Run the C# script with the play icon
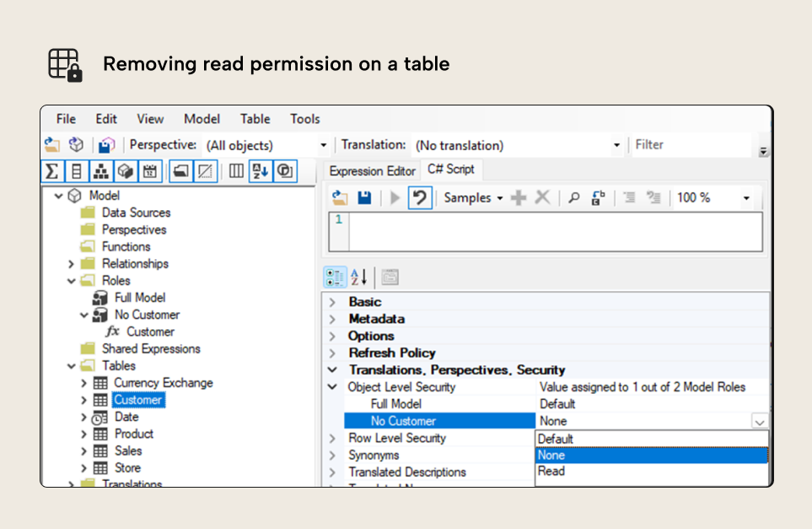The width and height of the screenshot is (812, 529). (x=395, y=197)
